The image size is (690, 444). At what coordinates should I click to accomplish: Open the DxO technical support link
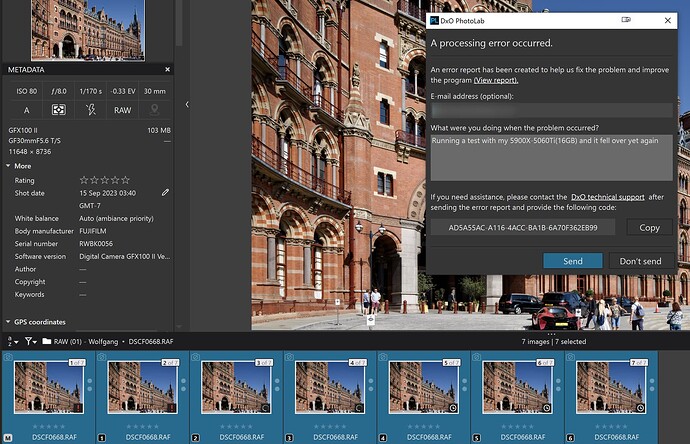pyautogui.click(x=607, y=198)
